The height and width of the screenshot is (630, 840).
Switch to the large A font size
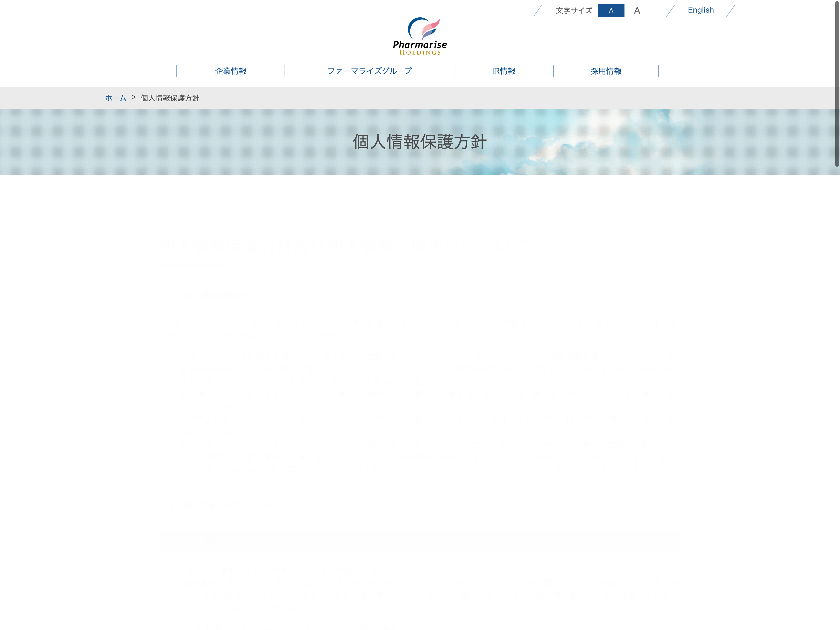tap(637, 11)
